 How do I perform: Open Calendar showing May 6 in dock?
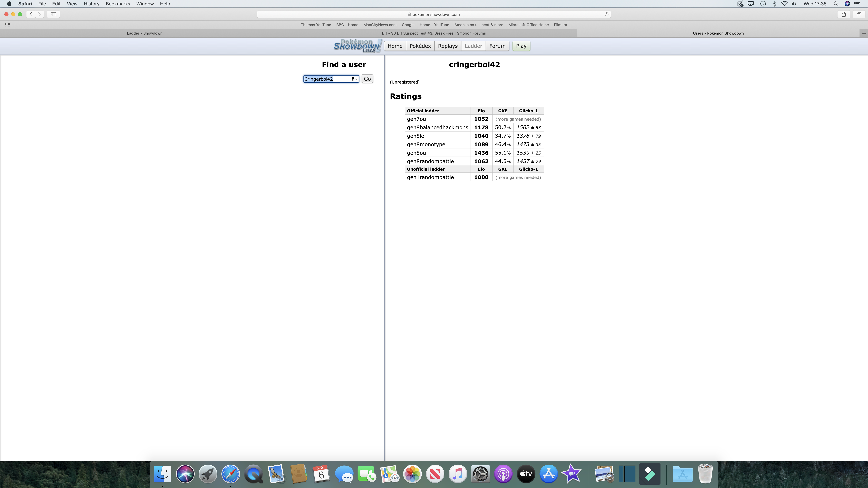pyautogui.click(x=321, y=474)
